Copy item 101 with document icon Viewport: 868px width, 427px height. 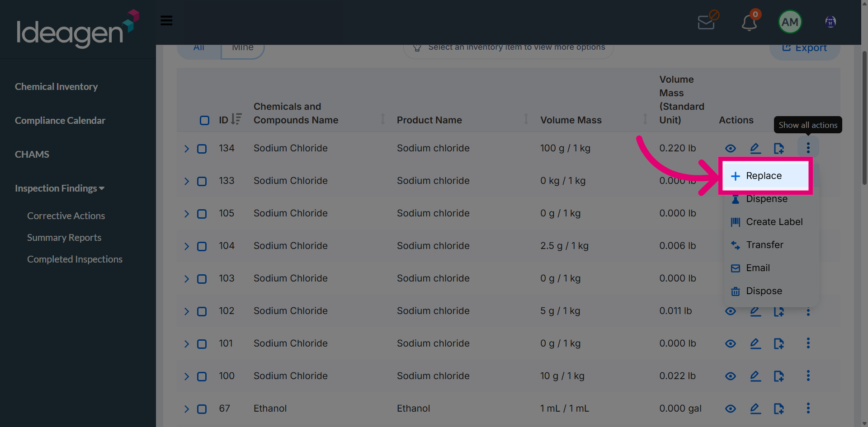[x=778, y=343]
